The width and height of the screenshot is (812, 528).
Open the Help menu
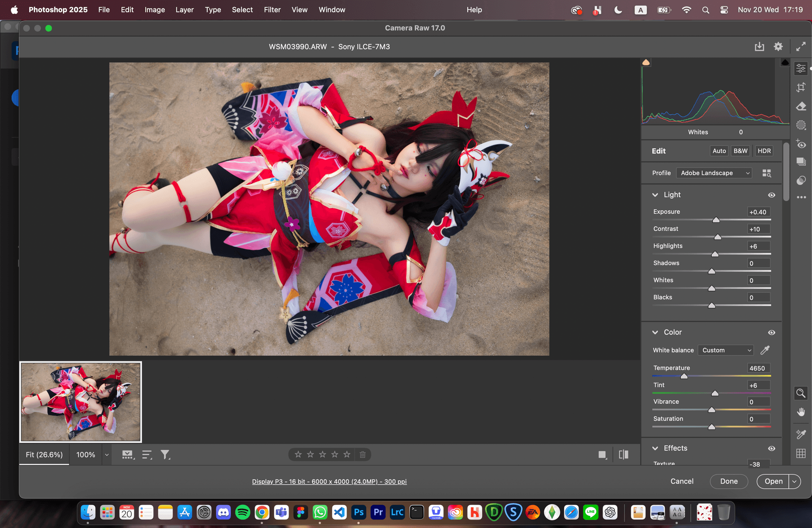point(474,10)
